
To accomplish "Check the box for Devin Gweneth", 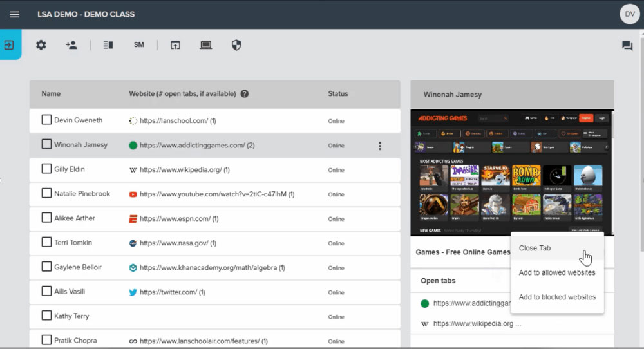I will click(46, 120).
